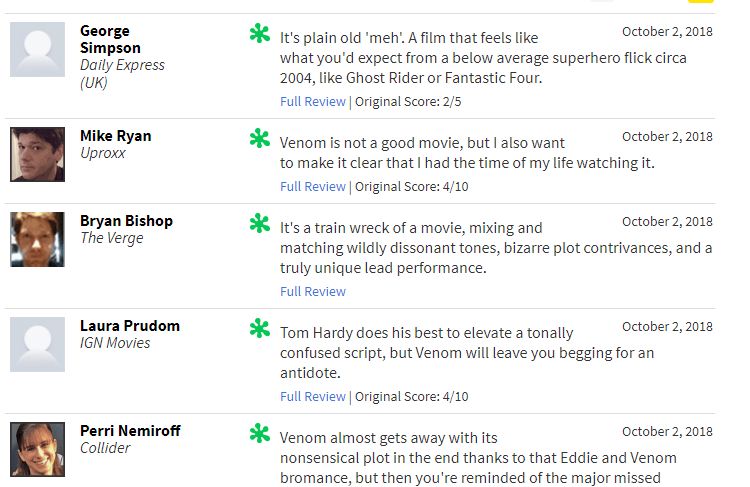
Task: Click Laura Prudom's blank avatar placeholder
Action: 38,344
